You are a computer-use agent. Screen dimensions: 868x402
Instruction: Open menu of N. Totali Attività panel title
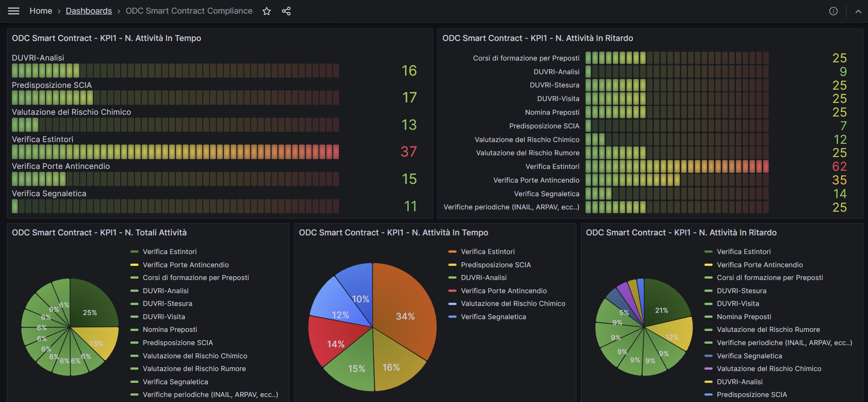tap(99, 233)
